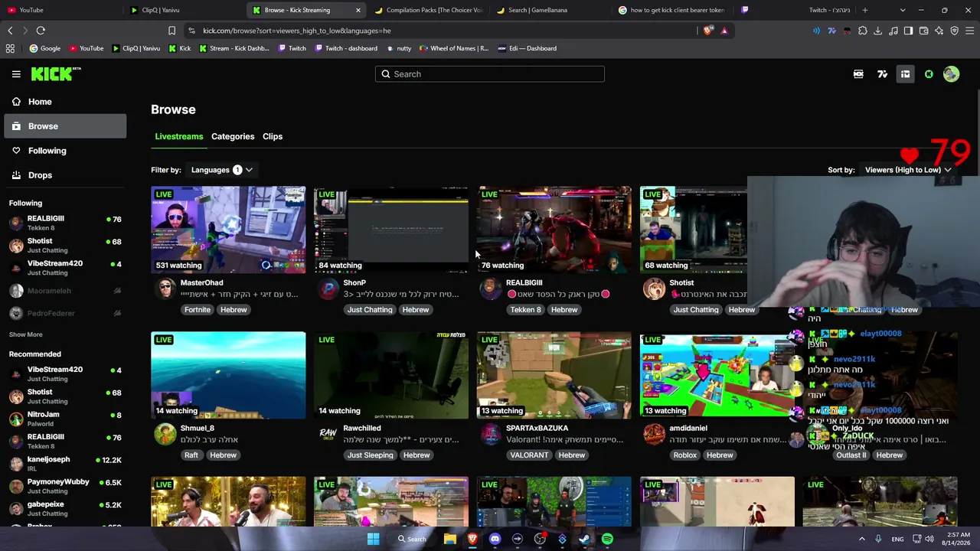Go to Home in Kick sidebar

pos(65,102)
